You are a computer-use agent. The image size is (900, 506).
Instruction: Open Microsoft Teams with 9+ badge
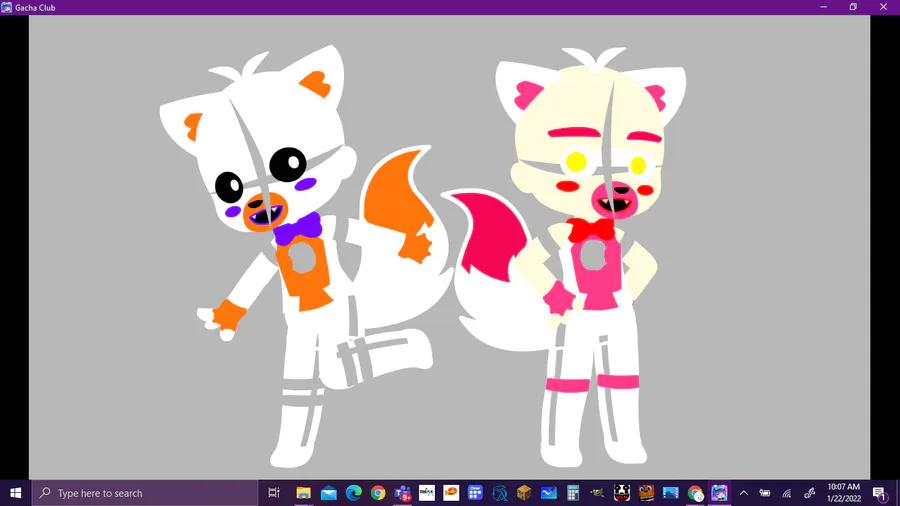403,493
